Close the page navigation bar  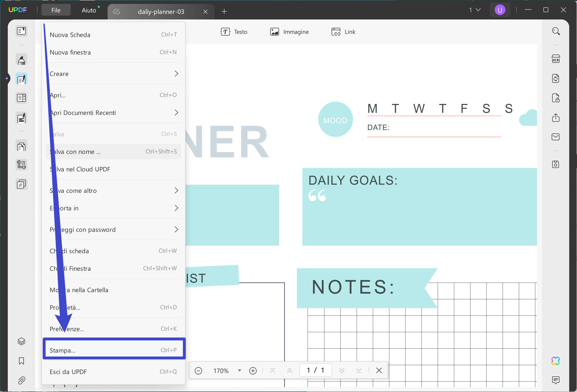click(379, 371)
